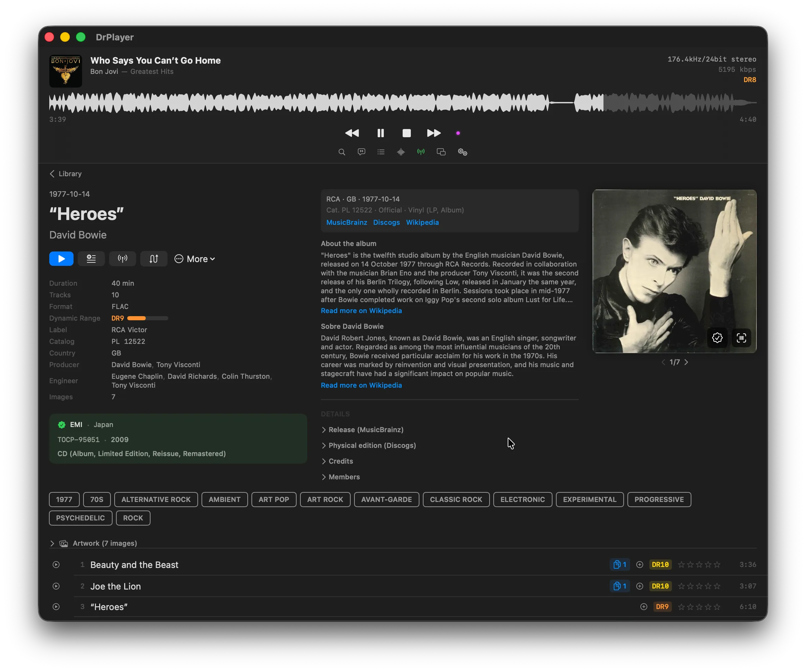The height and width of the screenshot is (672, 806).
Task: Add Beauty and the Beast with plus icon
Action: click(x=640, y=565)
